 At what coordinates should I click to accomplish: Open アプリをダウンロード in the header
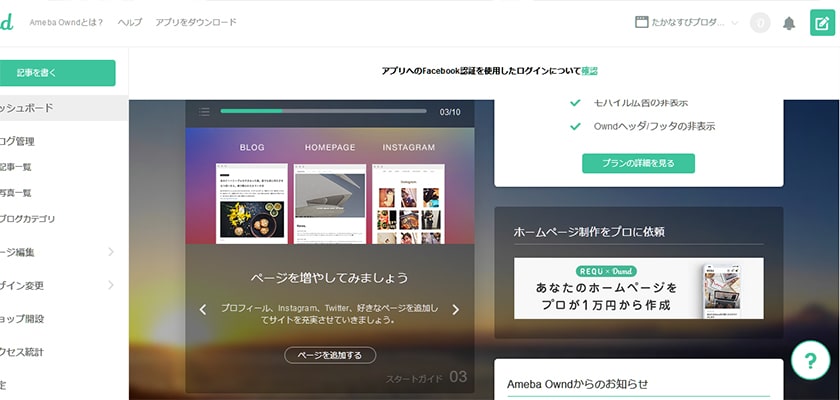(196, 22)
